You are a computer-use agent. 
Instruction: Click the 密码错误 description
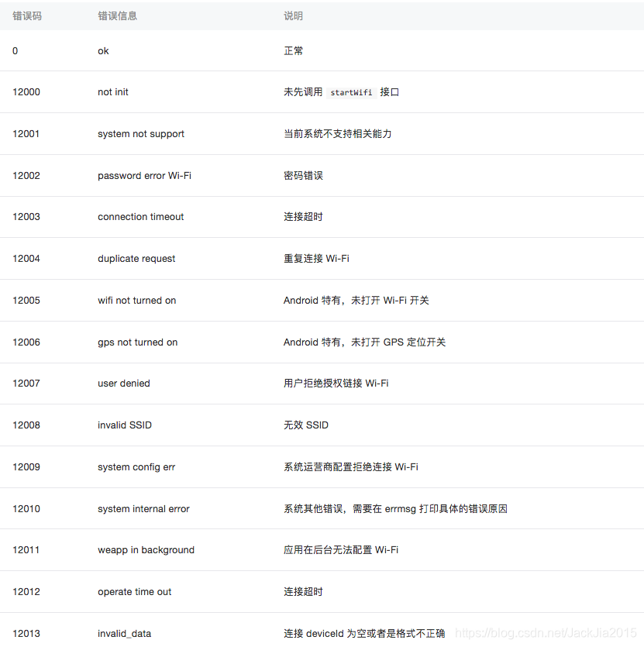point(303,176)
